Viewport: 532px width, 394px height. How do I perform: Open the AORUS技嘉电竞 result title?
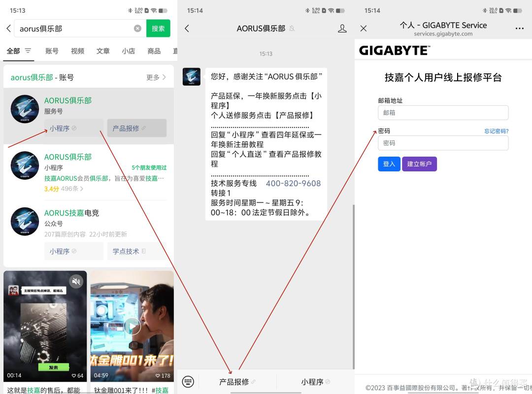click(71, 213)
